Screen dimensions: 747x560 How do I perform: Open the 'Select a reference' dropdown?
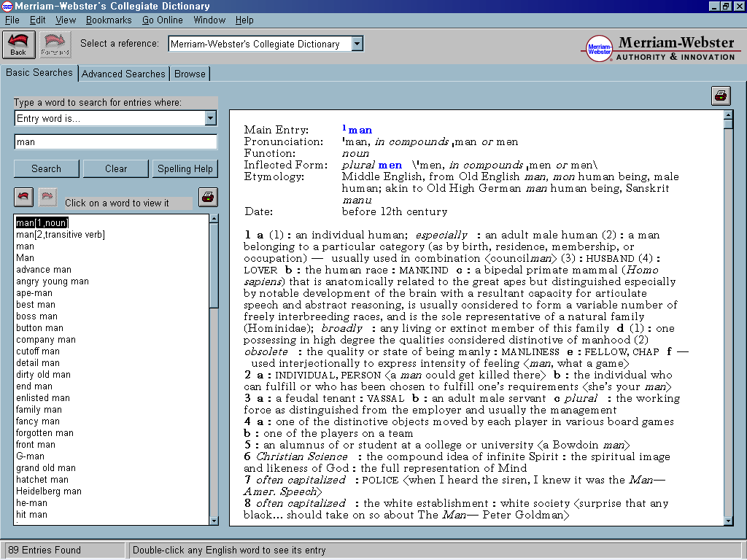[357, 44]
